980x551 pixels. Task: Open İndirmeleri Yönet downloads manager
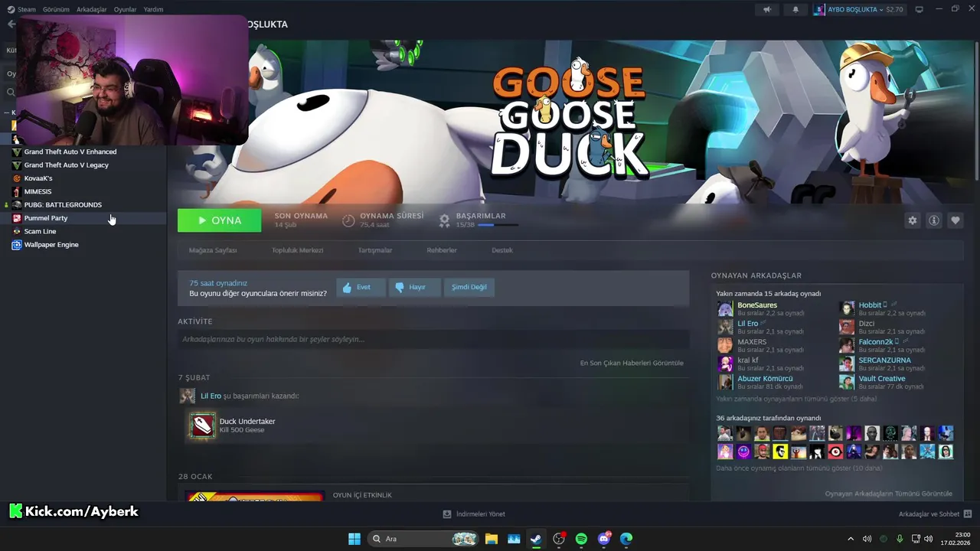[x=474, y=514]
